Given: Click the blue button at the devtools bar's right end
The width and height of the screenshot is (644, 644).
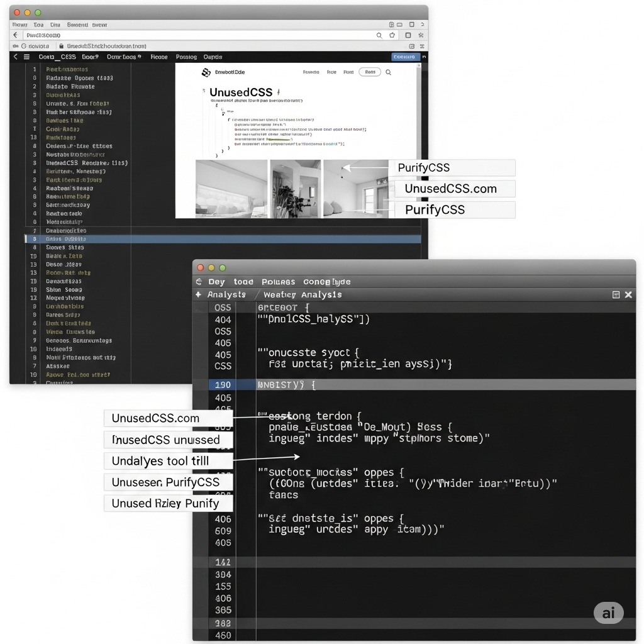Looking at the screenshot, I should point(406,57).
